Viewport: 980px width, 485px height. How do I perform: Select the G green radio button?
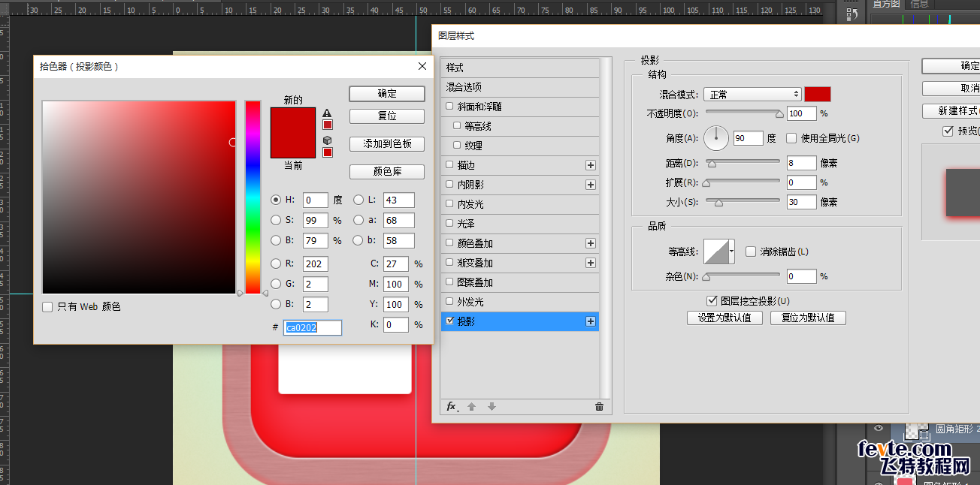coord(276,284)
